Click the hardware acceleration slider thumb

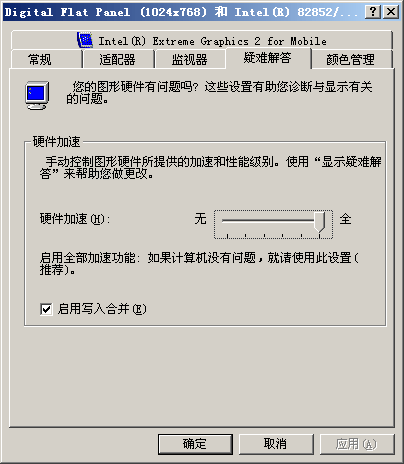click(x=320, y=222)
